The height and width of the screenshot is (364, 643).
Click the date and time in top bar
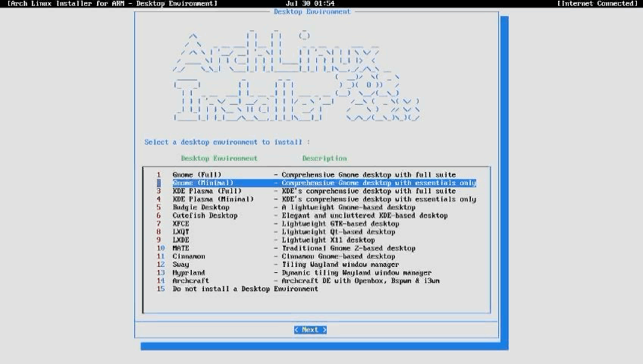[x=310, y=4]
